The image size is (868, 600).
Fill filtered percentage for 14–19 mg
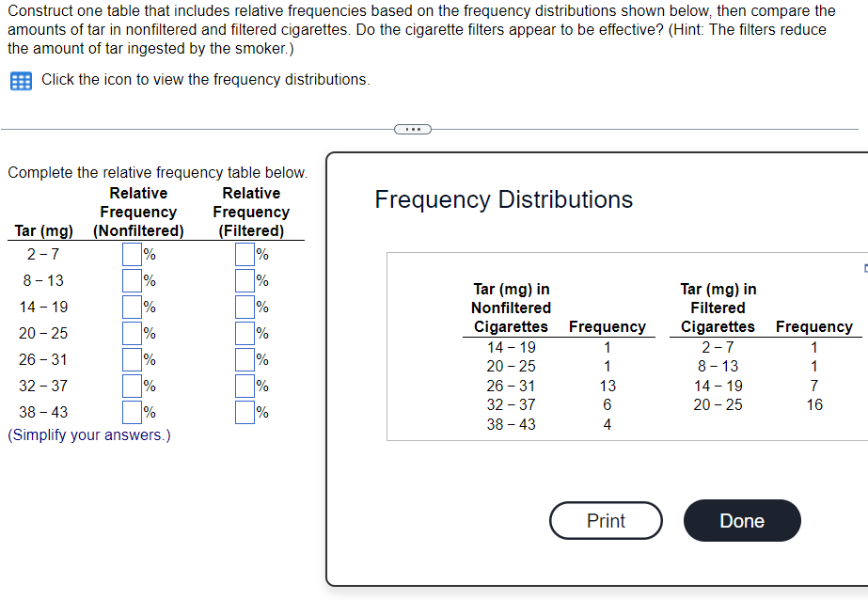coord(245,308)
